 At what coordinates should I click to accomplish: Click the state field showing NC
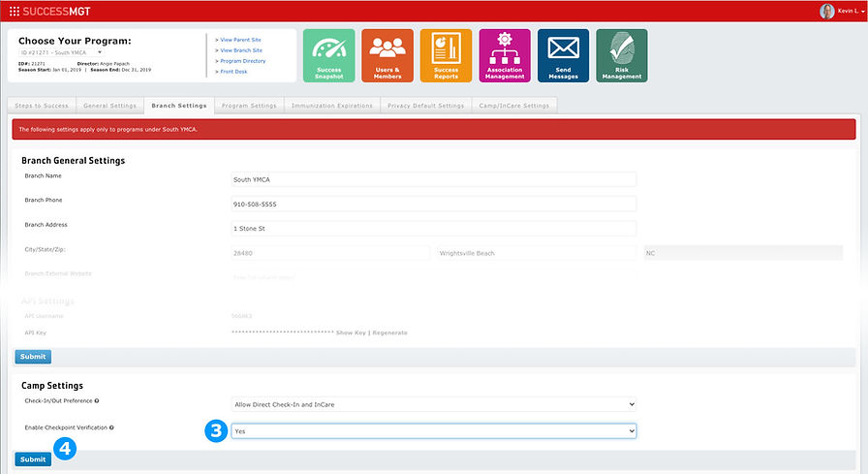click(x=743, y=253)
